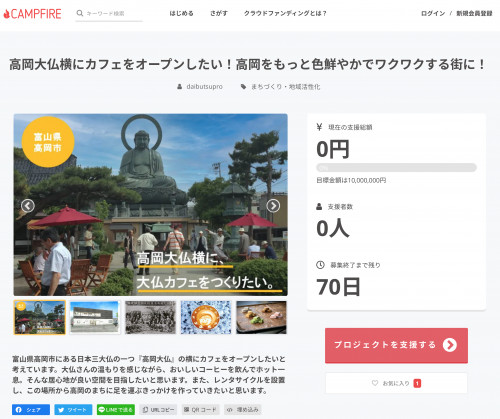Viewport: 500px width, 419px height.
Task: Open the まちづくり・地域活性化 category link
Action: point(285,87)
